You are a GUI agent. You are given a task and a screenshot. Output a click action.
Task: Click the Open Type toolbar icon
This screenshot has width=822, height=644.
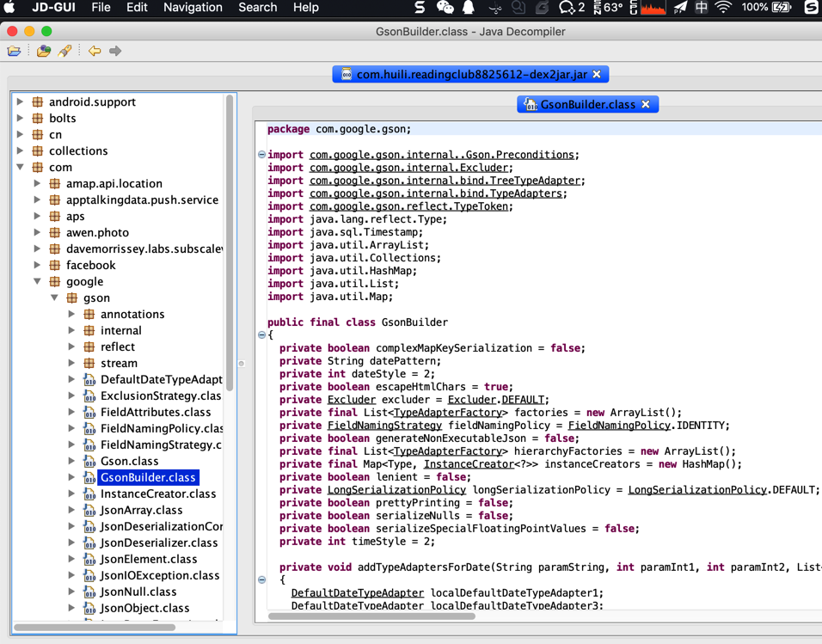click(44, 51)
